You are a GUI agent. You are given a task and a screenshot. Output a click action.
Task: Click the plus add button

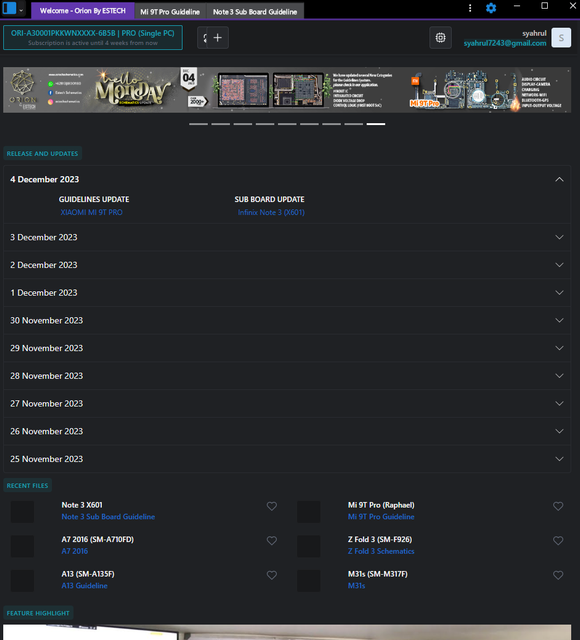point(218,38)
